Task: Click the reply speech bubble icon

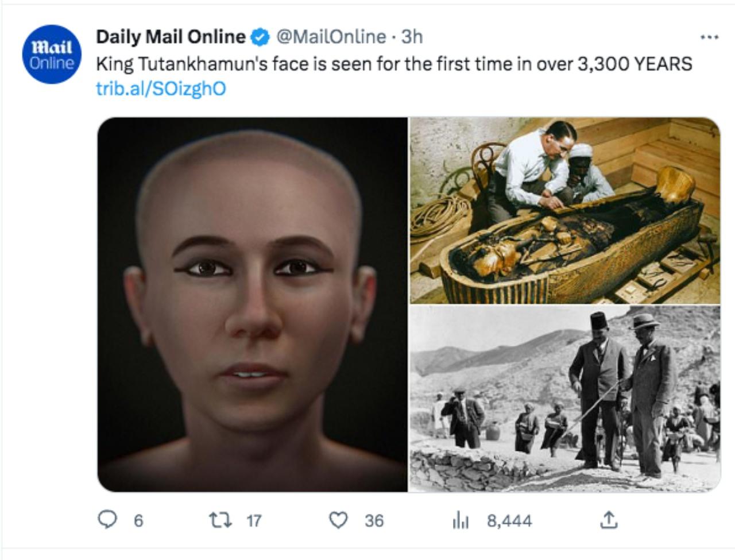Action: pyautogui.click(x=107, y=520)
